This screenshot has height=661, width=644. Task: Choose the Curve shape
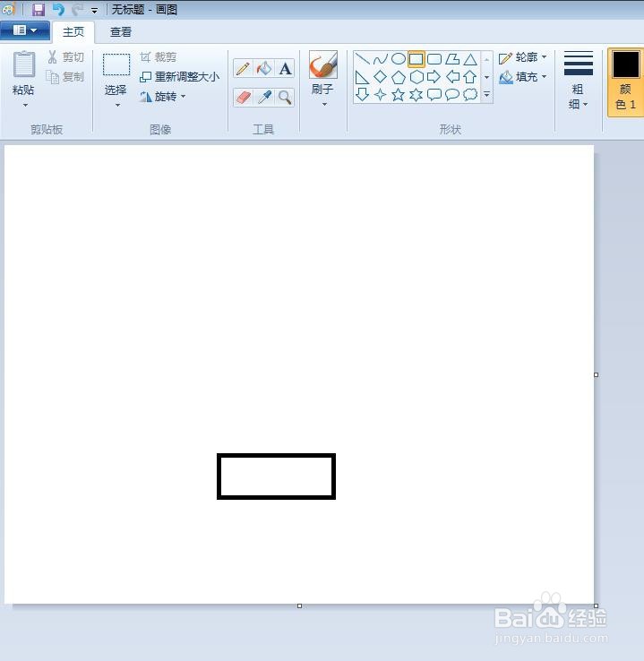(380, 58)
